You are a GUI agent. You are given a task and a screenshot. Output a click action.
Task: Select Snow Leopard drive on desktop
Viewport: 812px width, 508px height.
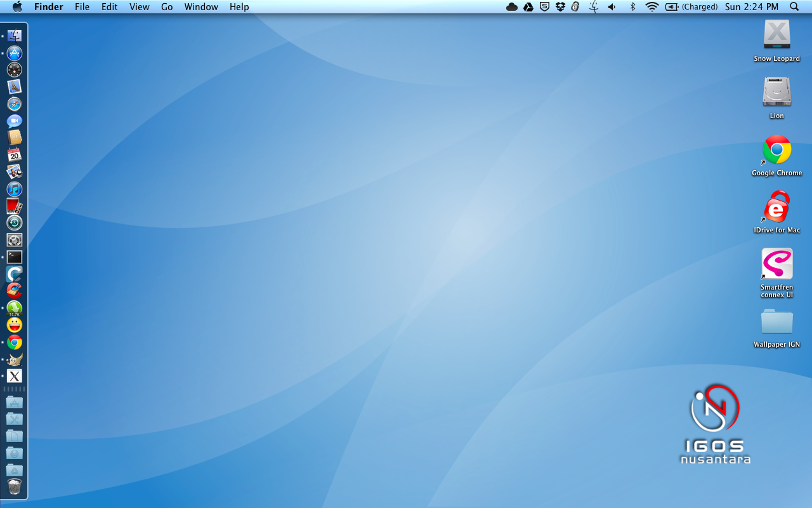click(777, 41)
